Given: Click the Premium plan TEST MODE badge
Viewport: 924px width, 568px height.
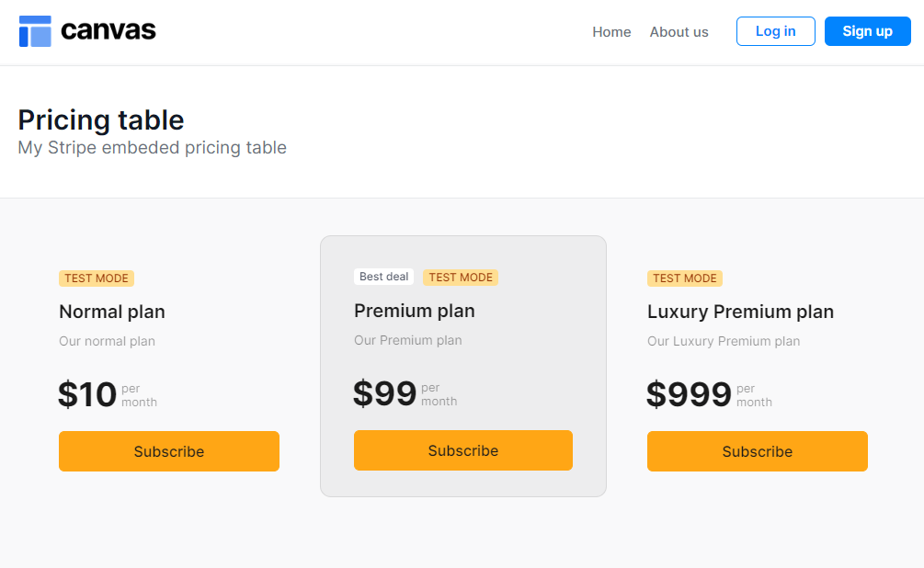Looking at the screenshot, I should click(x=461, y=278).
